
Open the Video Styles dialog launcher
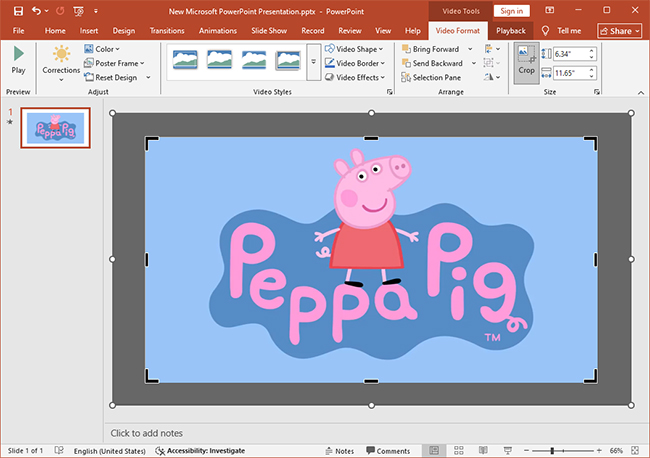point(390,92)
